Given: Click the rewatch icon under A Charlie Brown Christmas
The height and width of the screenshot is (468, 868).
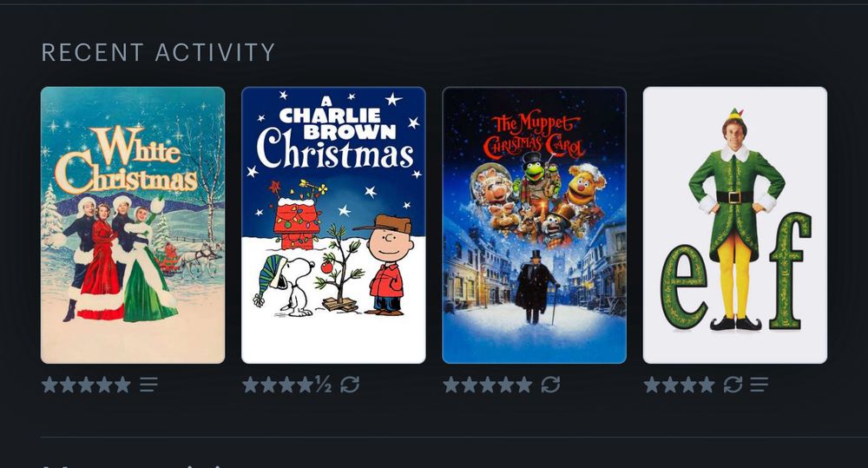Looking at the screenshot, I should (x=350, y=384).
